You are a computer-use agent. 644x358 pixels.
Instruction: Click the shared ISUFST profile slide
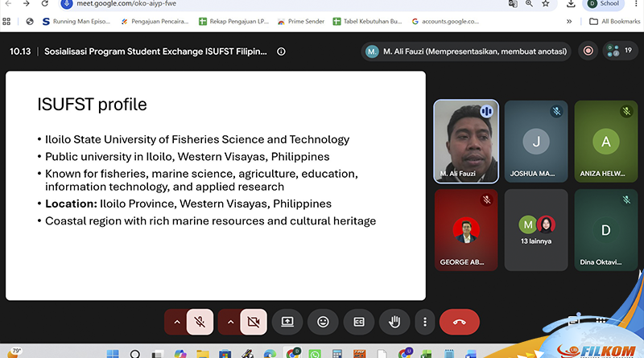[216, 186]
